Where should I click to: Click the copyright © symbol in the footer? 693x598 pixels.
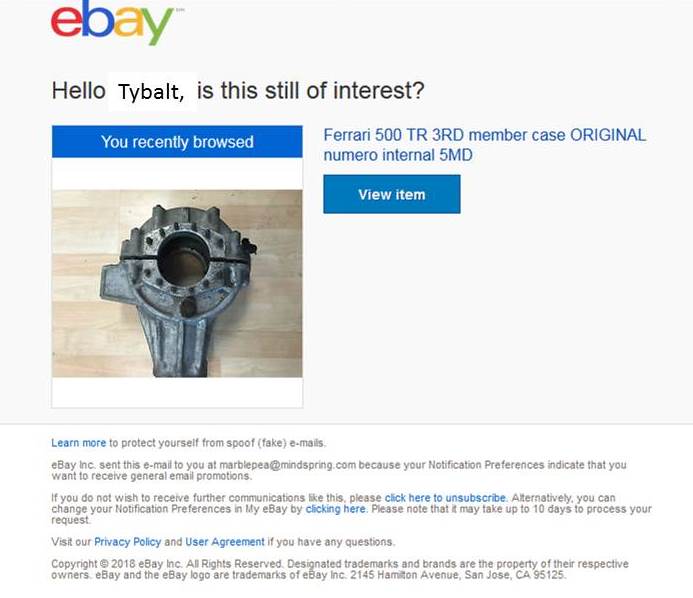[x=104, y=564]
